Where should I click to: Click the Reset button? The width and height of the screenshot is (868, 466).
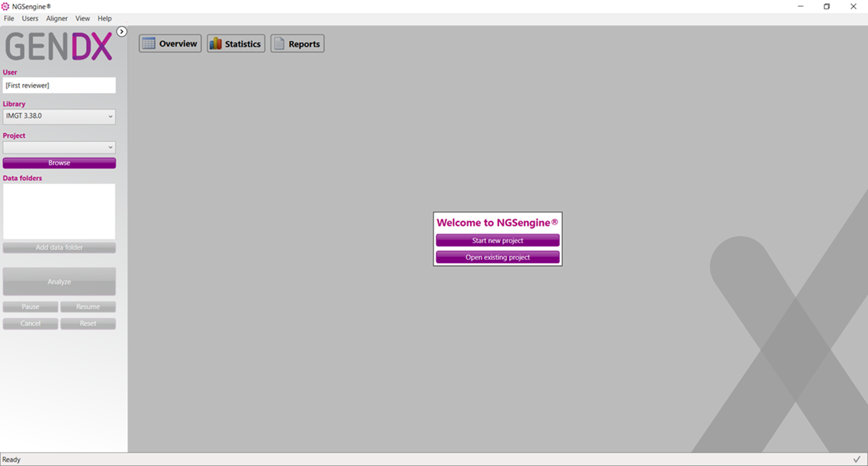pyautogui.click(x=87, y=323)
